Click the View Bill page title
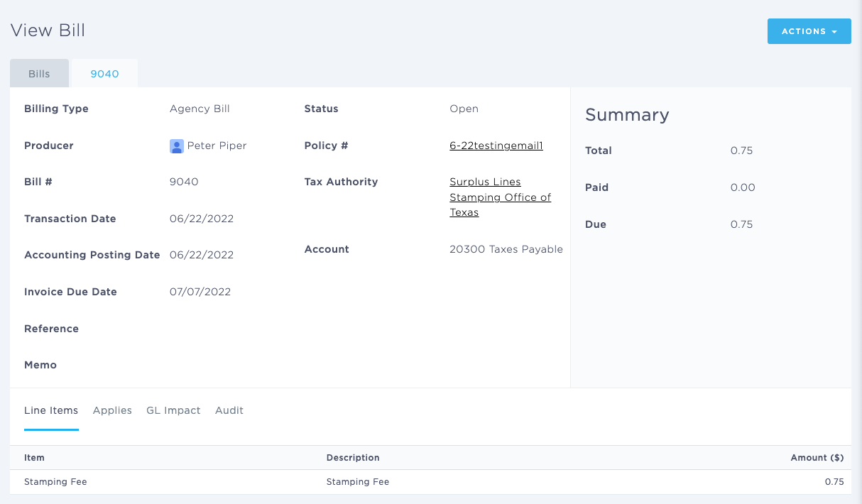 tap(47, 31)
